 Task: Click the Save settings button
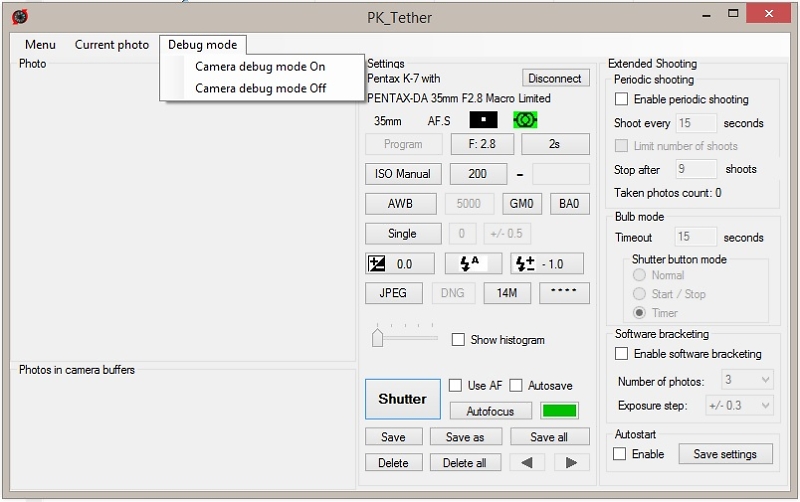725,454
